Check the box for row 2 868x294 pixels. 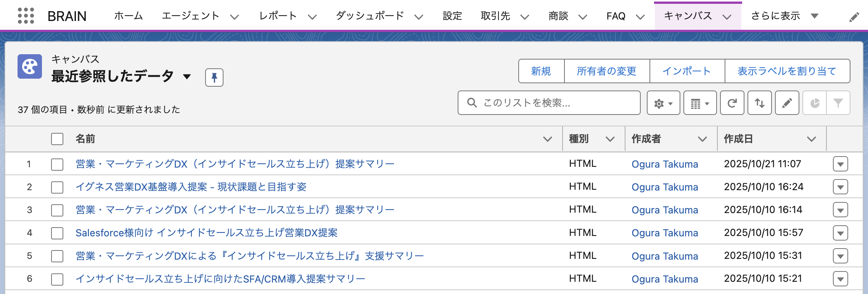coord(57,187)
